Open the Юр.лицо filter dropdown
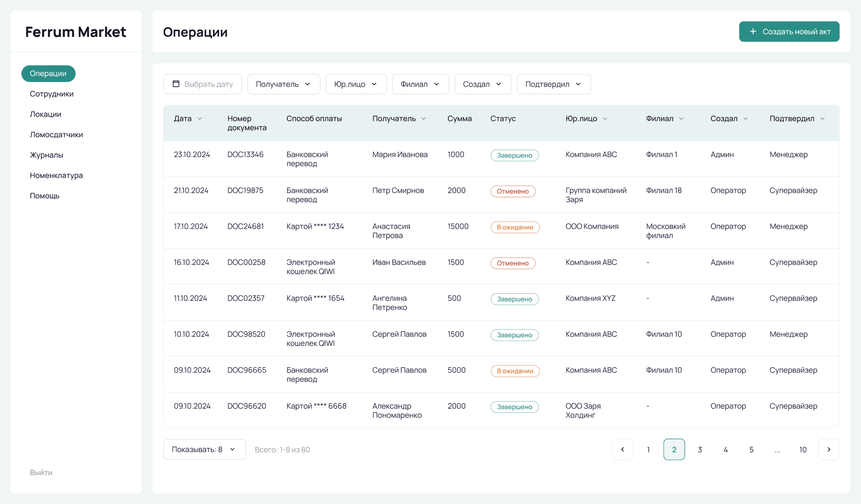861x504 pixels. pyautogui.click(x=356, y=84)
